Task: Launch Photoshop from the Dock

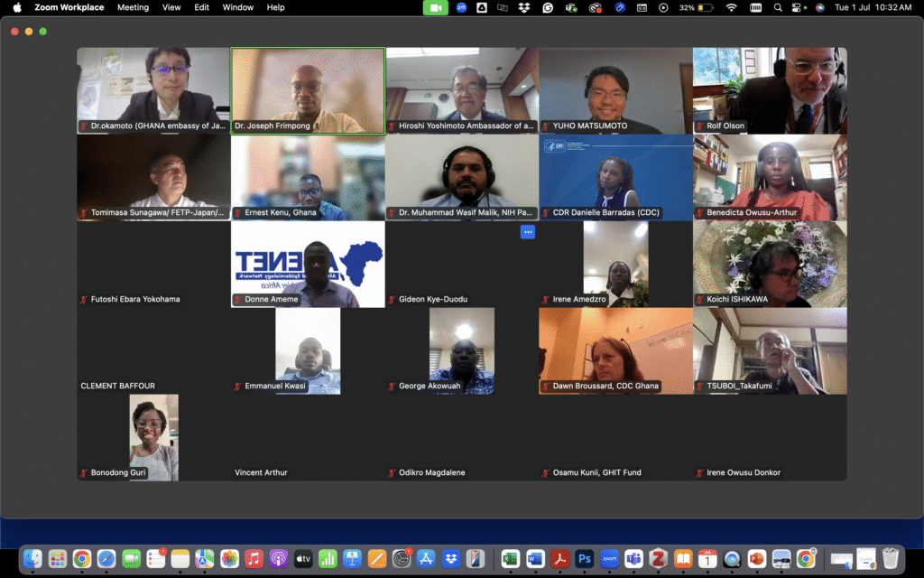Action: tap(585, 559)
